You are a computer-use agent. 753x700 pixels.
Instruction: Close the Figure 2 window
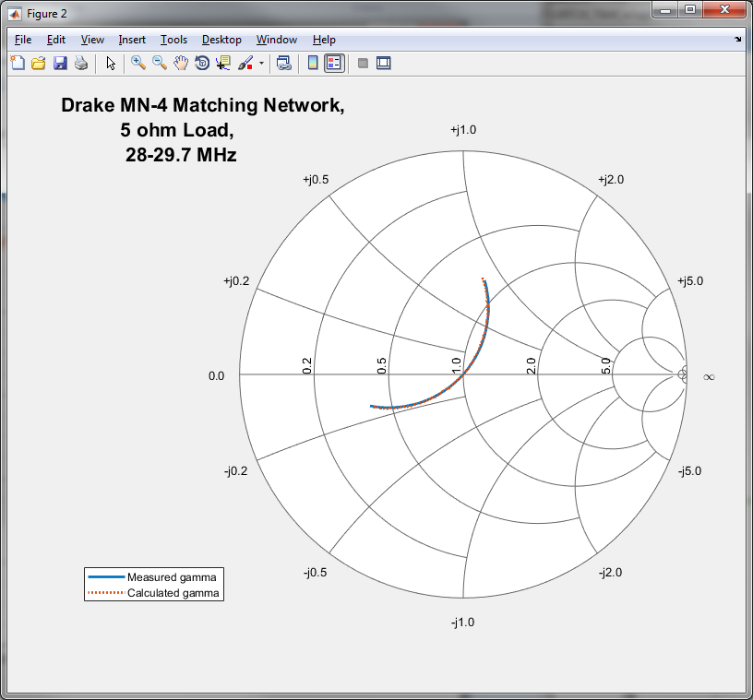coord(724,10)
